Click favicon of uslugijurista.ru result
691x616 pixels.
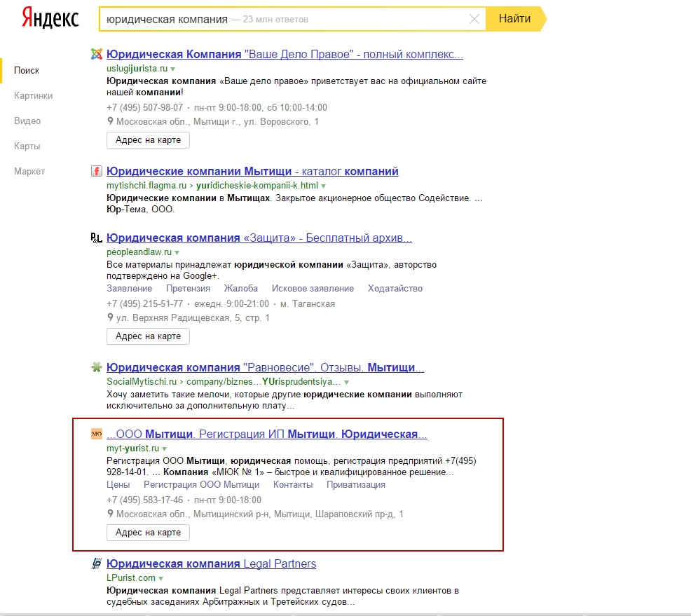coord(97,54)
